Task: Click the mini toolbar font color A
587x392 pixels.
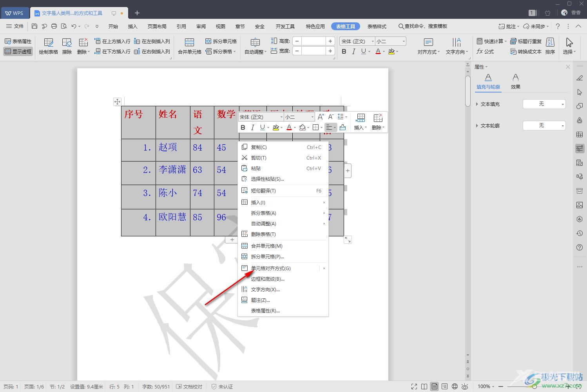Action: click(289, 127)
